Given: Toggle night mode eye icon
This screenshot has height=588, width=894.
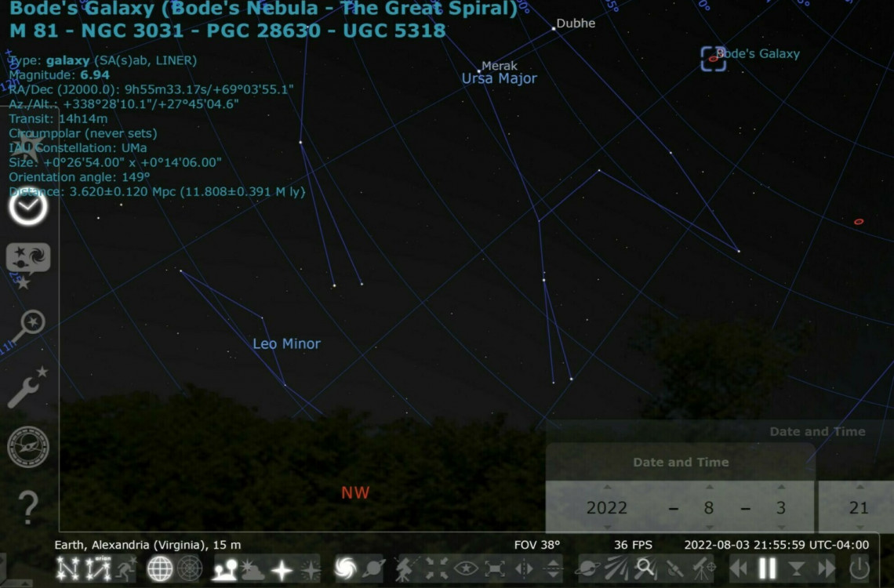Looking at the screenshot, I should pos(466,568).
